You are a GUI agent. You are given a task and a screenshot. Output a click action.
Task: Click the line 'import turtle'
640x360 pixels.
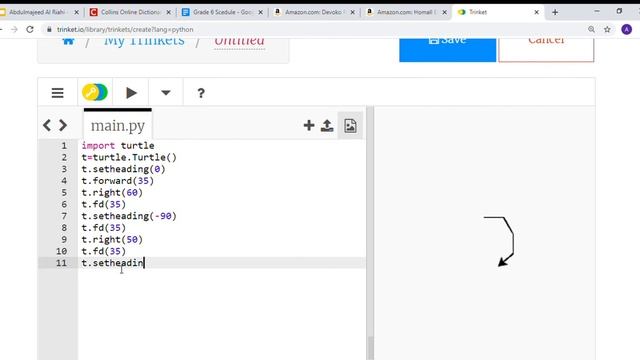tap(118, 146)
